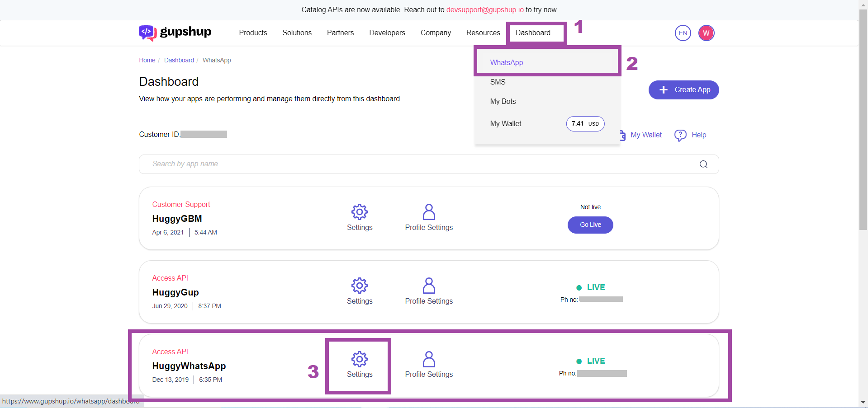868x408 pixels.
Task: Open the Products menu
Action: [x=253, y=33]
